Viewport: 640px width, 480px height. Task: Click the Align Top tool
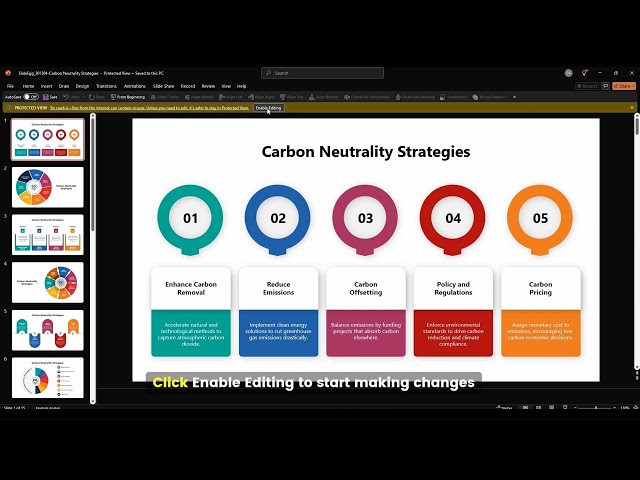[292, 97]
